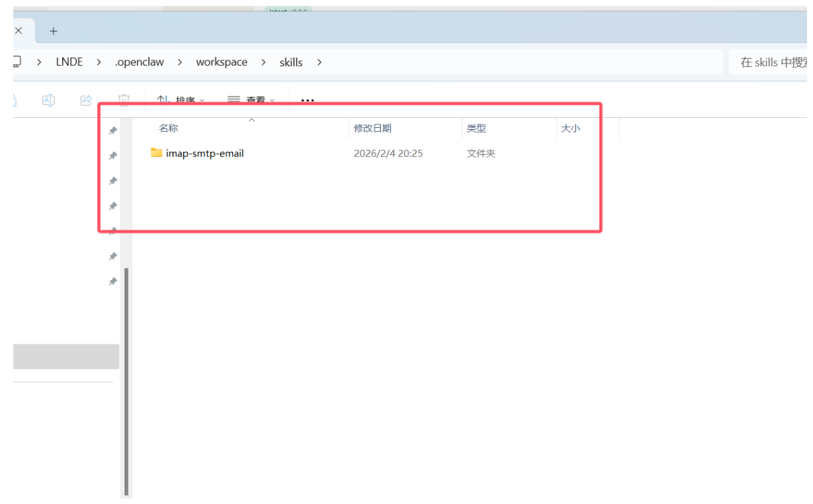The width and height of the screenshot is (813, 504).
Task: Open the 排序 sort dropdown
Action: [181, 101]
